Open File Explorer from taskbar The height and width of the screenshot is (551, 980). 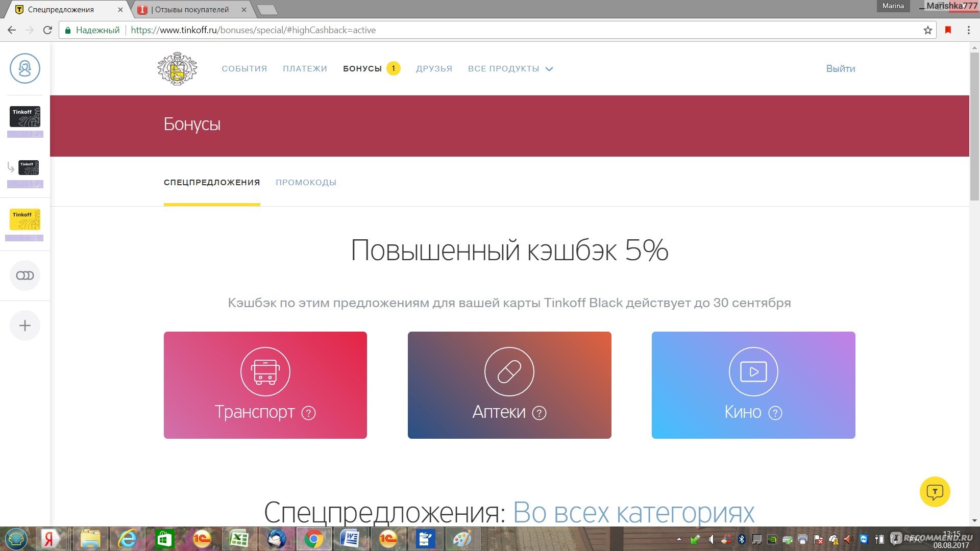coord(90,539)
